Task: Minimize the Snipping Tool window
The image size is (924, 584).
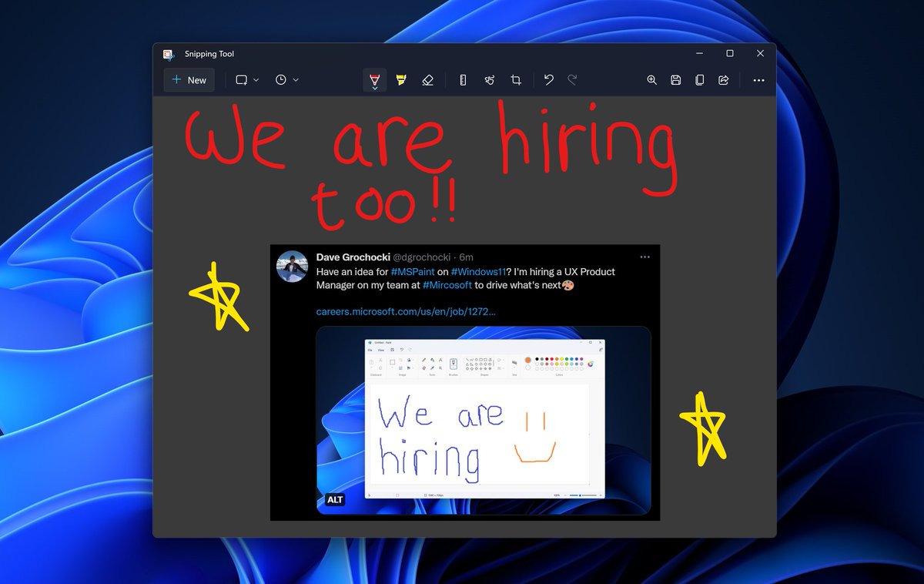Action: pos(699,53)
